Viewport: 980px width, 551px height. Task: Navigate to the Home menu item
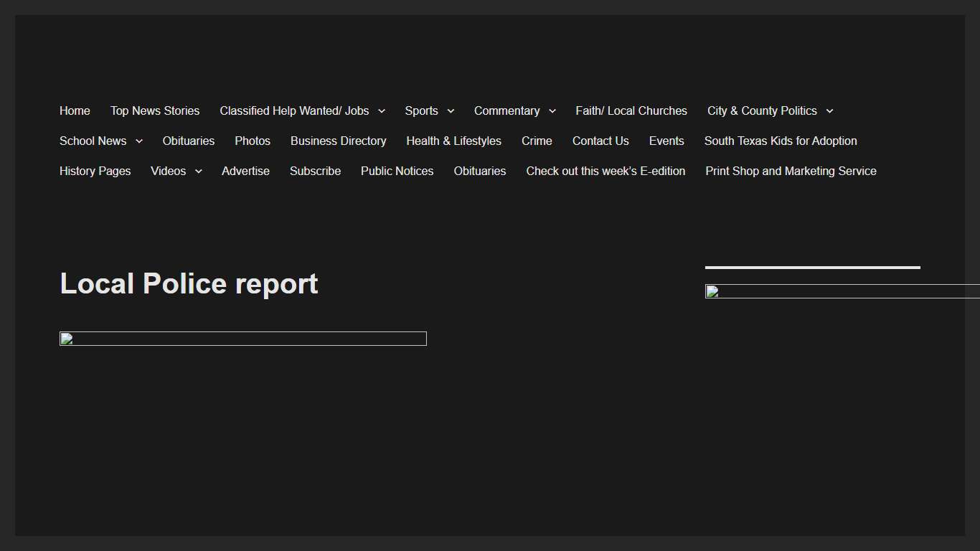click(x=75, y=111)
